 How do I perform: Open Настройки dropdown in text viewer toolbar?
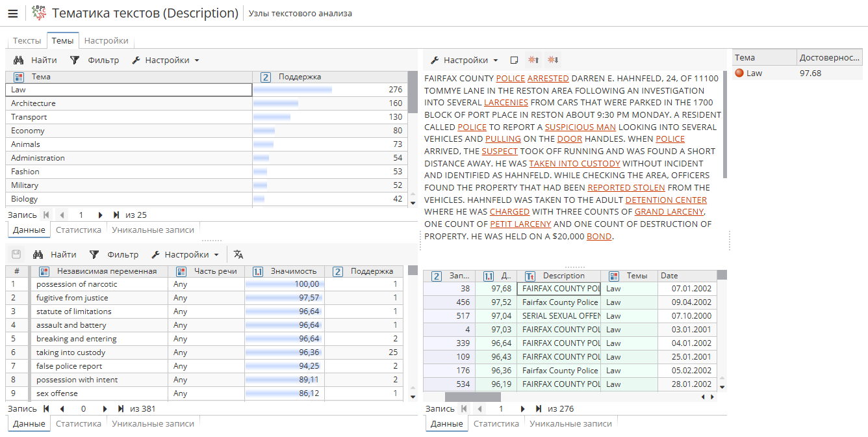pos(464,60)
